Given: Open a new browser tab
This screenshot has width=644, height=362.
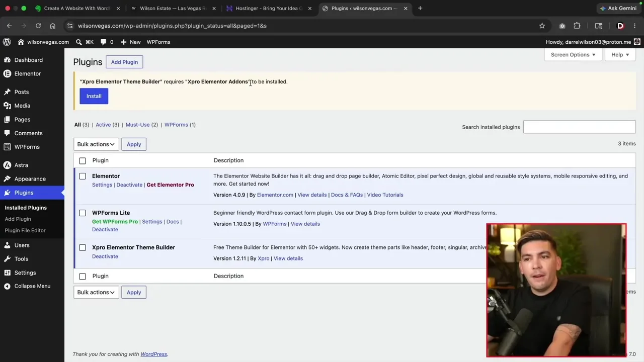Looking at the screenshot, I should [x=420, y=8].
